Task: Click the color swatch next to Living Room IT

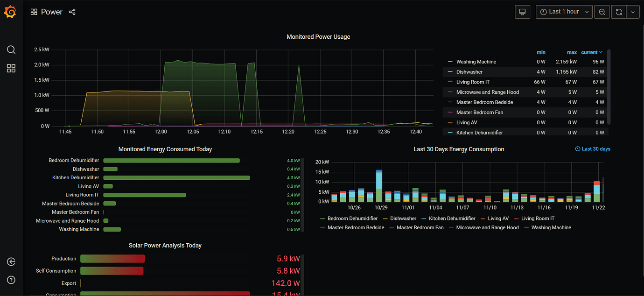Action: point(449,82)
